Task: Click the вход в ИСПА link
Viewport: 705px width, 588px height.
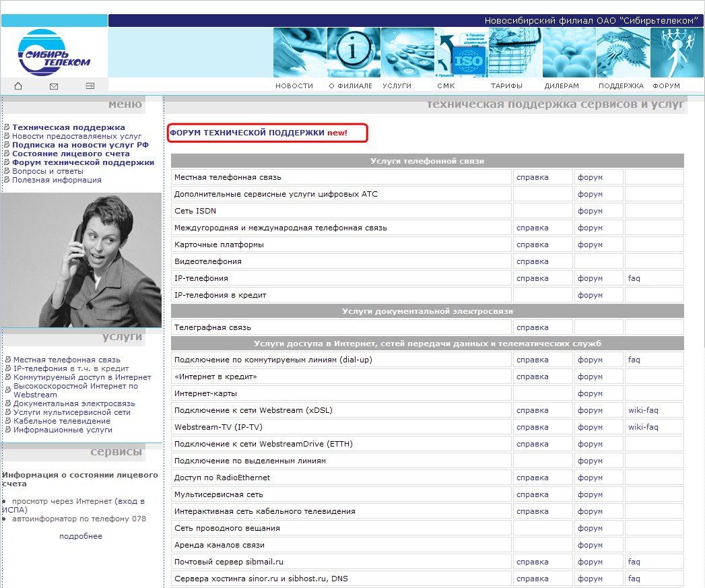Action: [x=129, y=501]
